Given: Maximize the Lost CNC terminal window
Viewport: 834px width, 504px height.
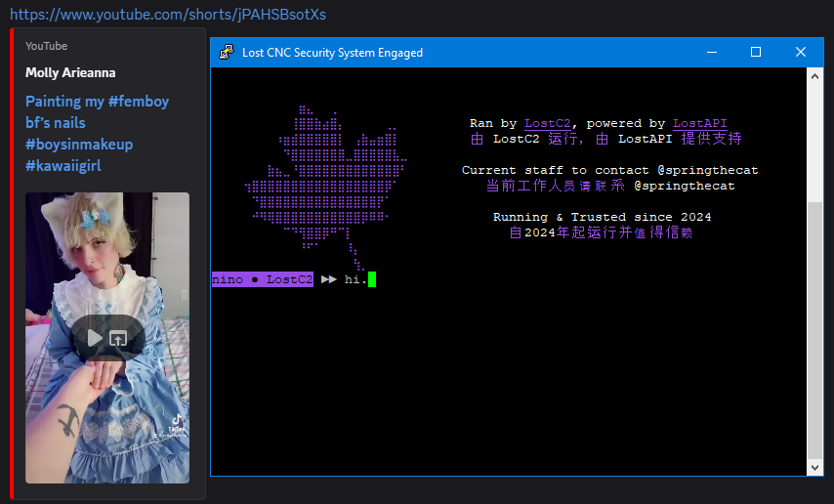Looking at the screenshot, I should (x=755, y=52).
